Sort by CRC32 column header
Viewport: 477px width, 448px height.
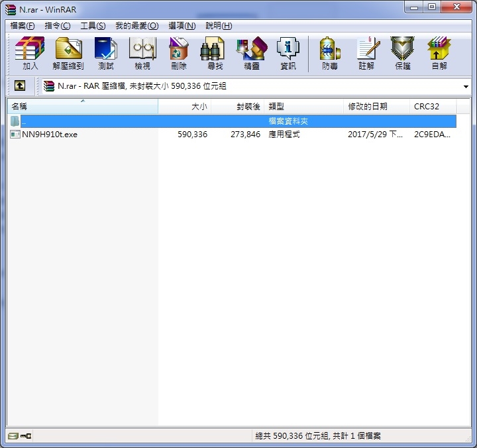tap(433, 107)
